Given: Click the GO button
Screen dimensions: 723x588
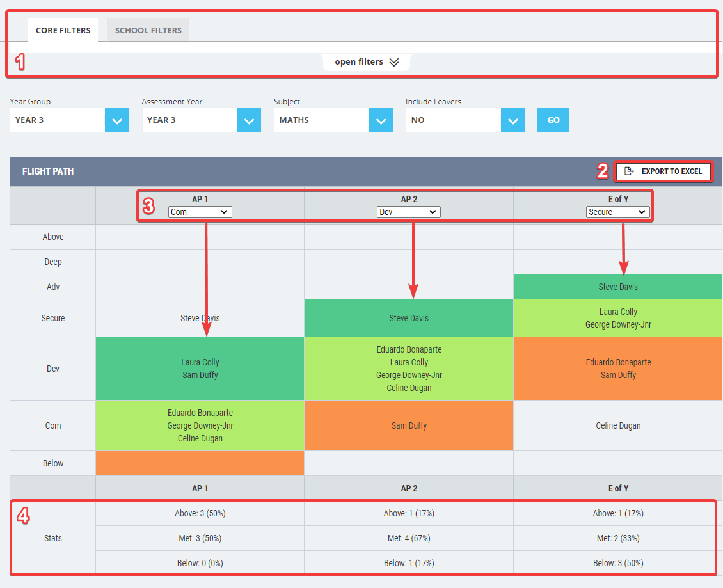Looking at the screenshot, I should coord(553,120).
